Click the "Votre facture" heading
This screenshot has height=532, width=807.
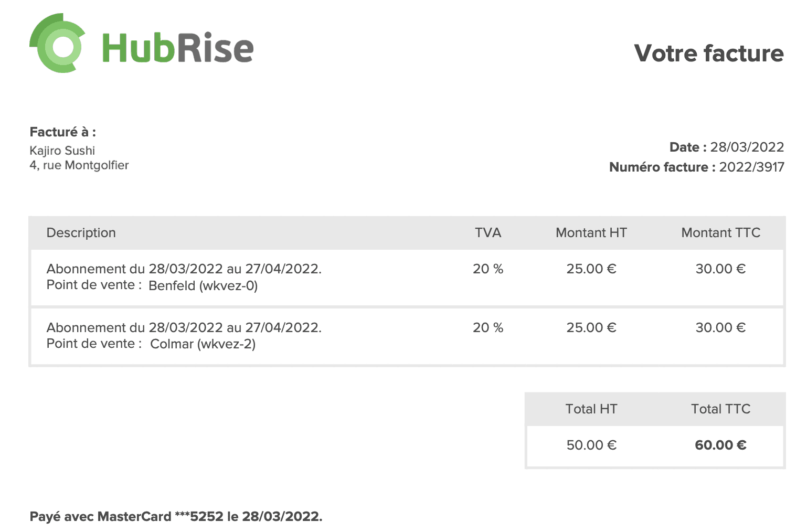coord(708,53)
